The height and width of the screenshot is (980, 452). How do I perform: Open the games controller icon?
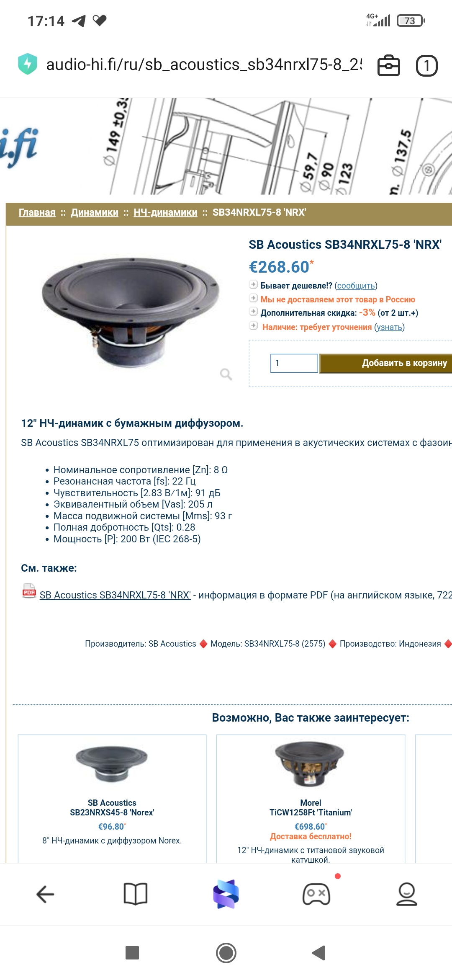coord(316,894)
